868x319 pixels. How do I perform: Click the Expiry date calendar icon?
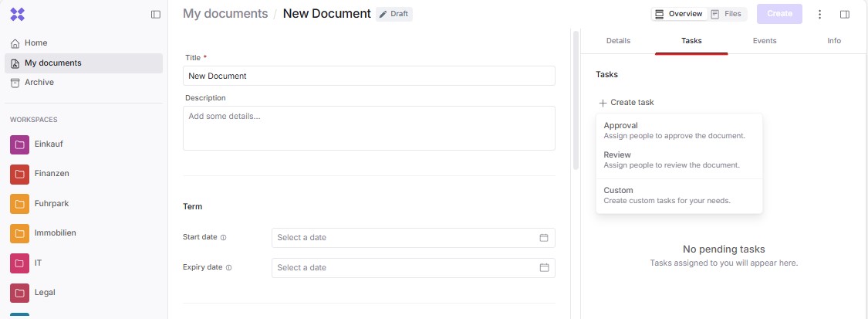544,268
